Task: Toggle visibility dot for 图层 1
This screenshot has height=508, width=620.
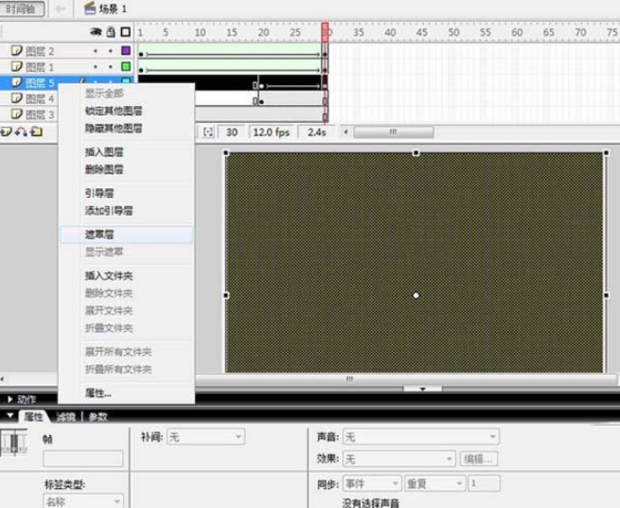Action: 95,67
